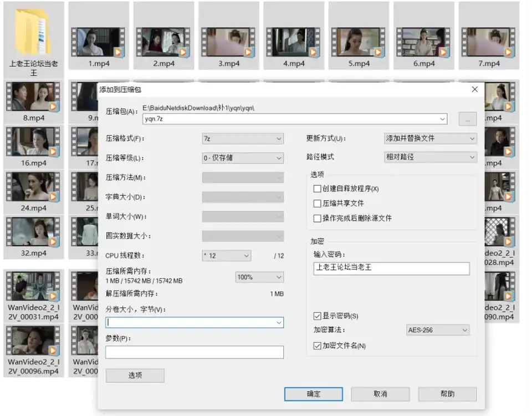Open the 路径模式 相对路径 dropdown
532x416 pixels.
(431, 157)
